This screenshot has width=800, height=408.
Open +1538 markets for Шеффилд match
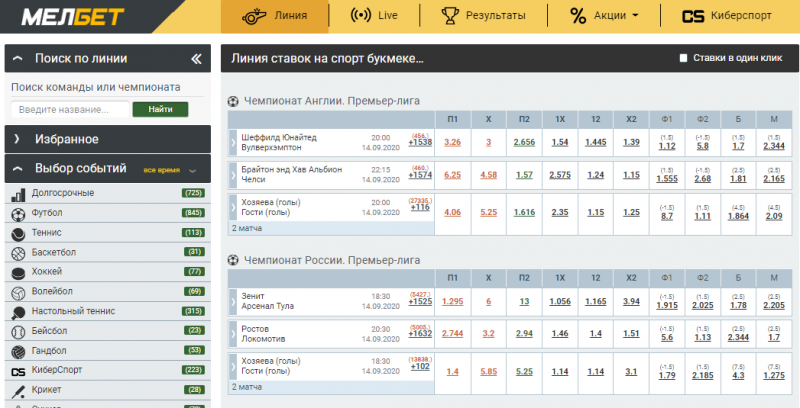point(420,143)
